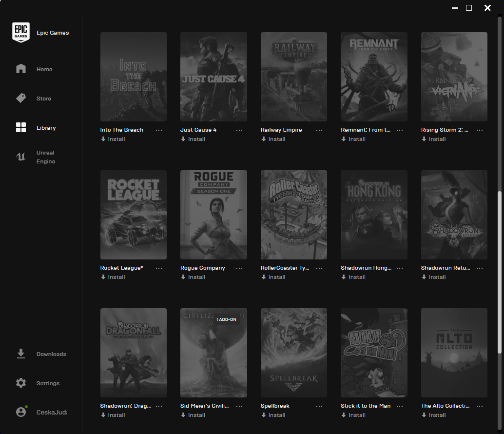
Task: Click the library vertical scrollbar thumb
Action: pos(500,272)
